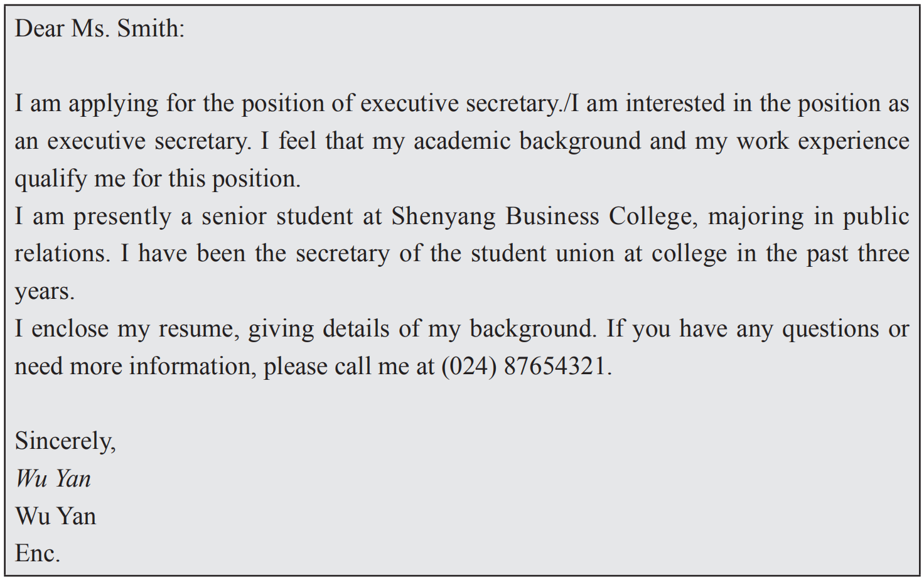This screenshot has width=924, height=582.
Task: Click the printed name 'Wu Yan' below the signature
Action: click(56, 517)
